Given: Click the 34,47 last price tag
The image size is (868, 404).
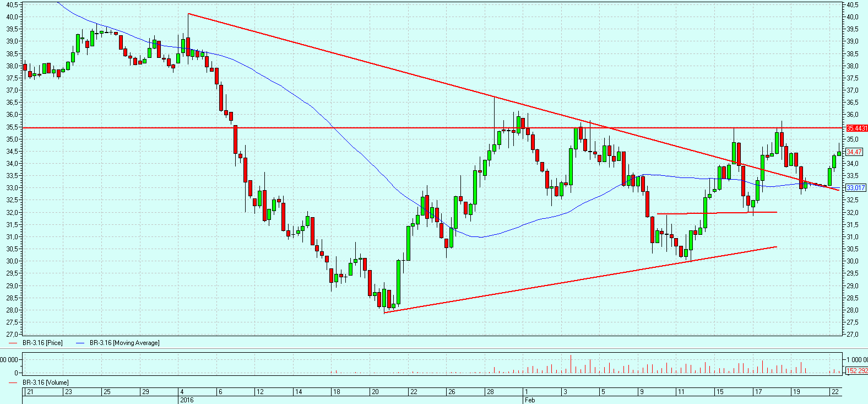Looking at the screenshot, I should 854,152.
